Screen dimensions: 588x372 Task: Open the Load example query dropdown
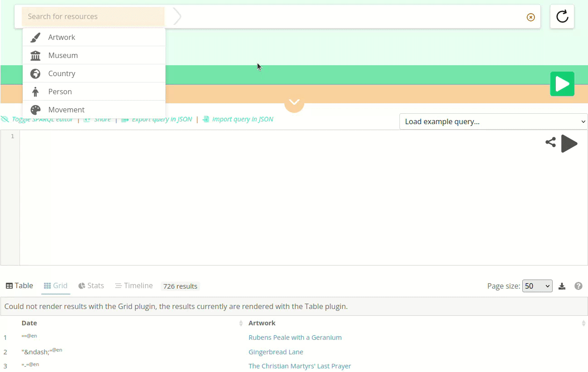point(493,121)
